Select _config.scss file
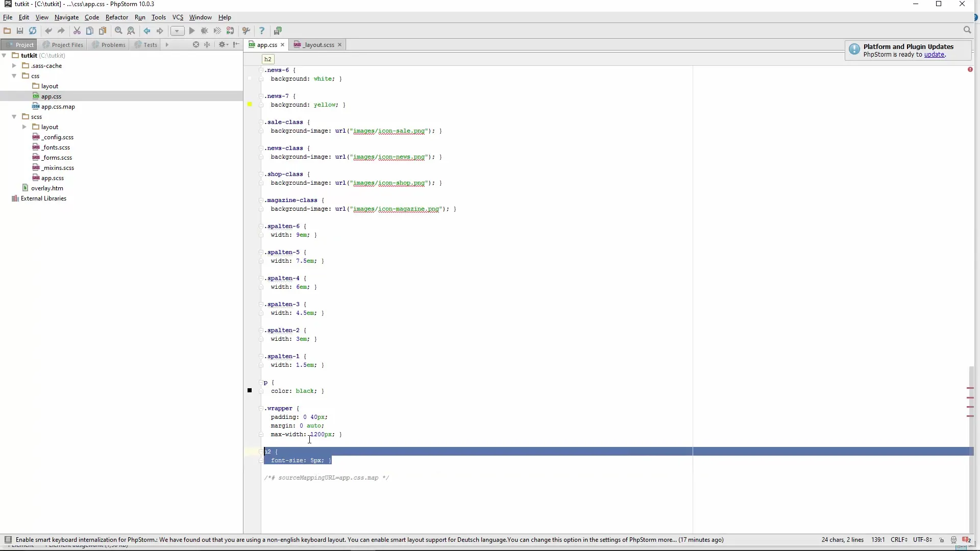Image resolution: width=980 pixels, height=551 pixels. coord(53,137)
